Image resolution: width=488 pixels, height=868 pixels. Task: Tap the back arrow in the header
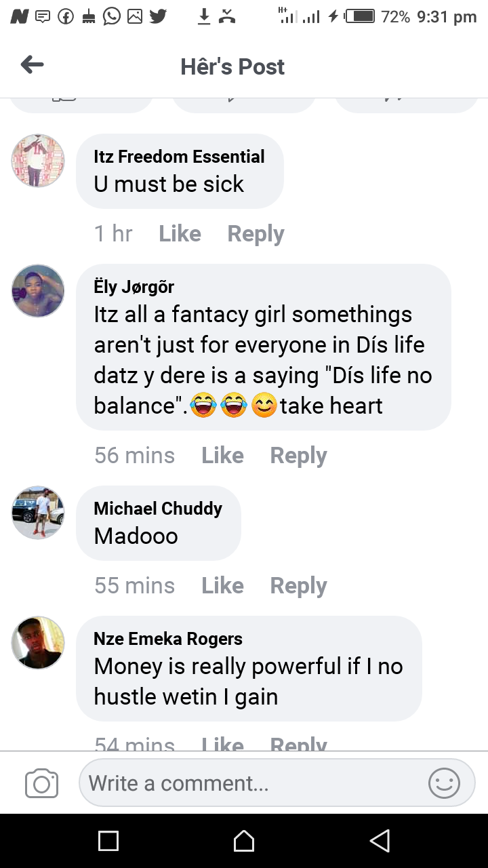point(32,65)
